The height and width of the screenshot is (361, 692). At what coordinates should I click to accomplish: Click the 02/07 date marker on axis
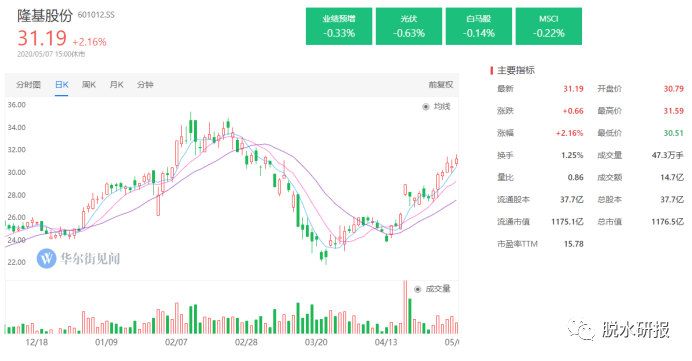[x=176, y=342]
